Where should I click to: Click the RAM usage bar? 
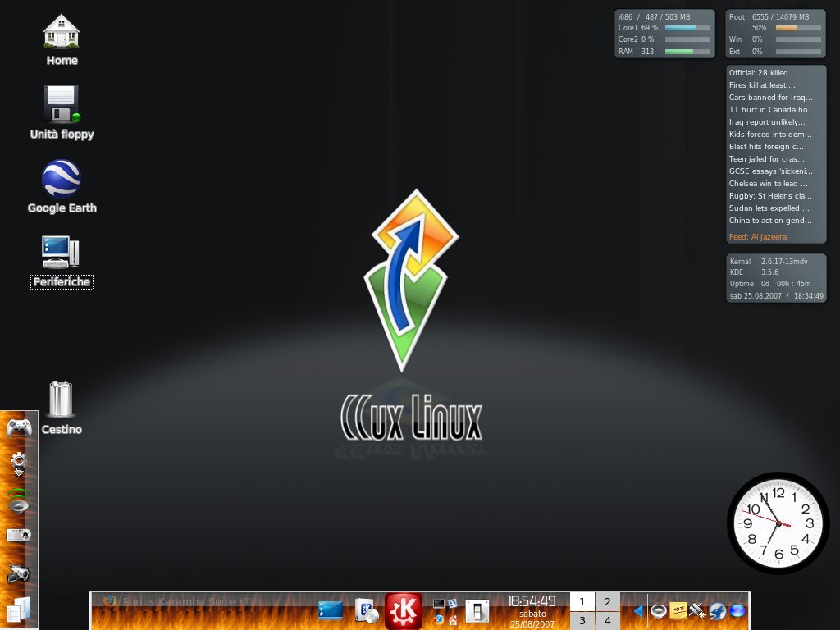click(687, 52)
